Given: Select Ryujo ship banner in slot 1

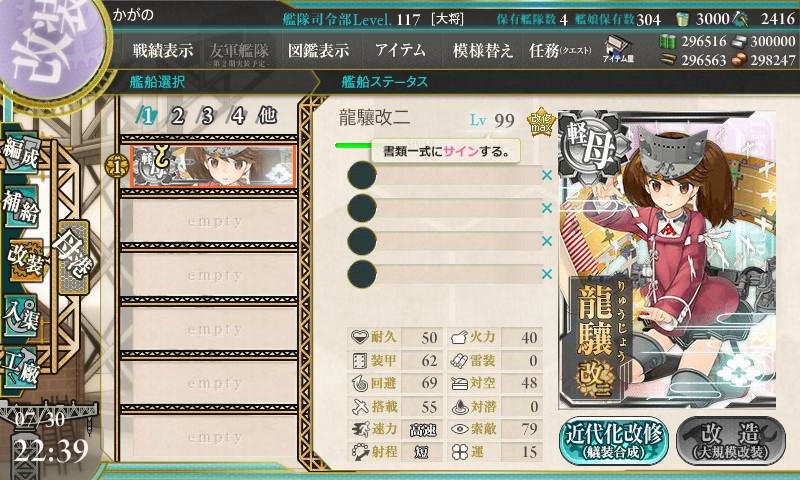Looking at the screenshot, I should click(x=213, y=166).
